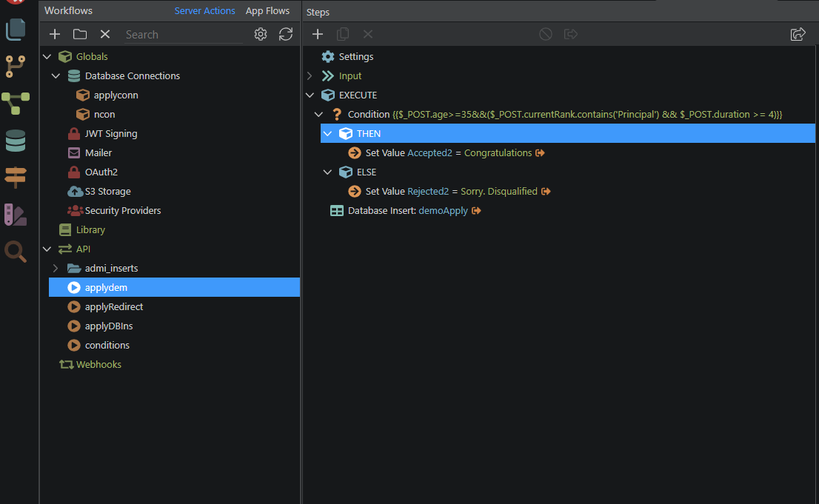Toggle the output arrow on Set Value Accepted2
Viewport: 819px width, 504px height.
pyautogui.click(x=540, y=153)
